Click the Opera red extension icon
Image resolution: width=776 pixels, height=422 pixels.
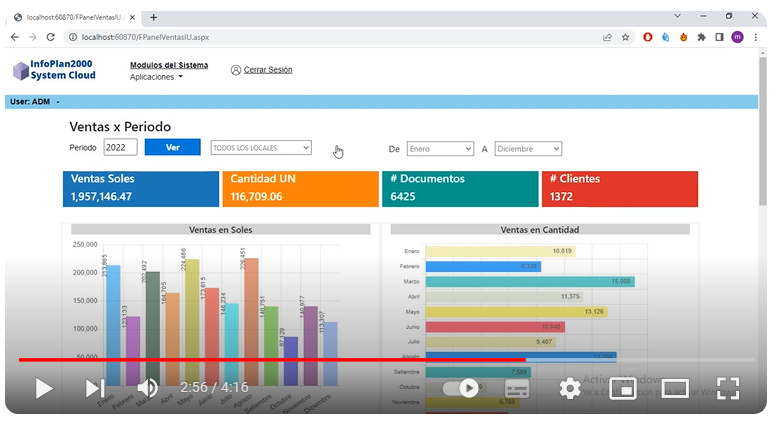pos(647,37)
